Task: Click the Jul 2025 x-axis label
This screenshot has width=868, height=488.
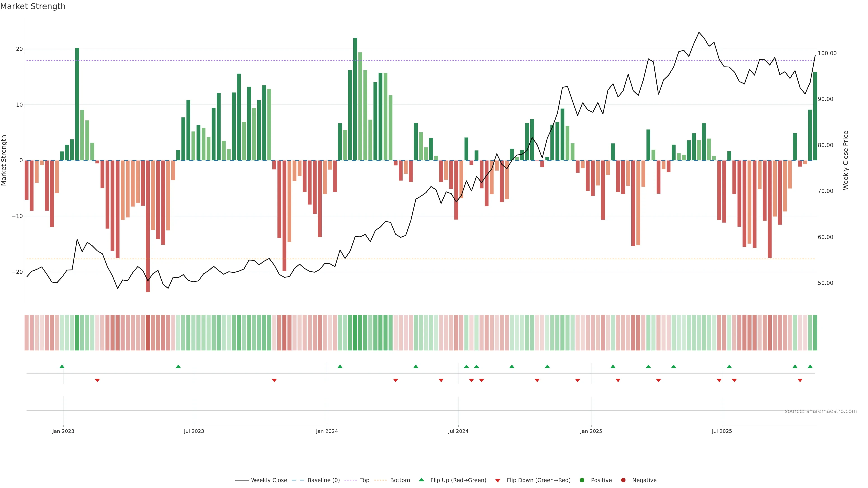Action: point(722,431)
